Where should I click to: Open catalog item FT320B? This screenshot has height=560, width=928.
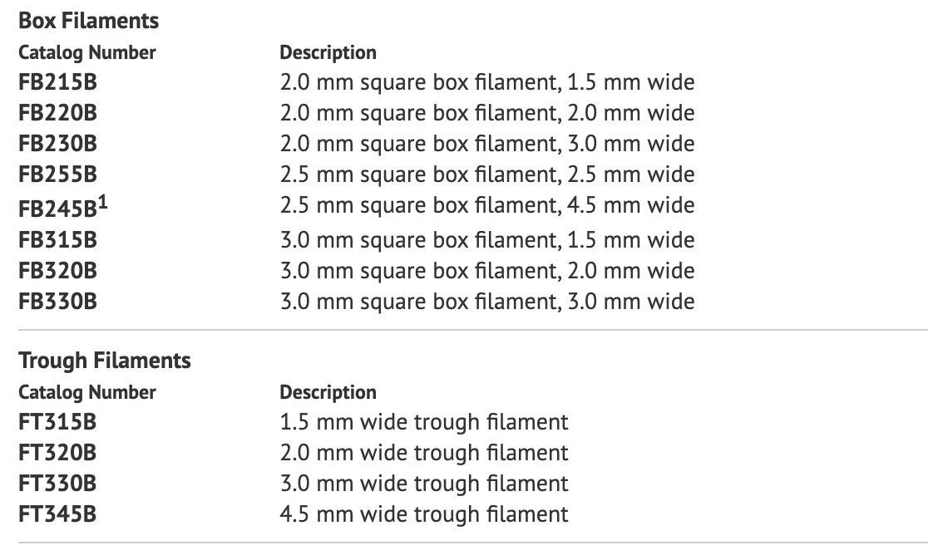[x=57, y=453]
